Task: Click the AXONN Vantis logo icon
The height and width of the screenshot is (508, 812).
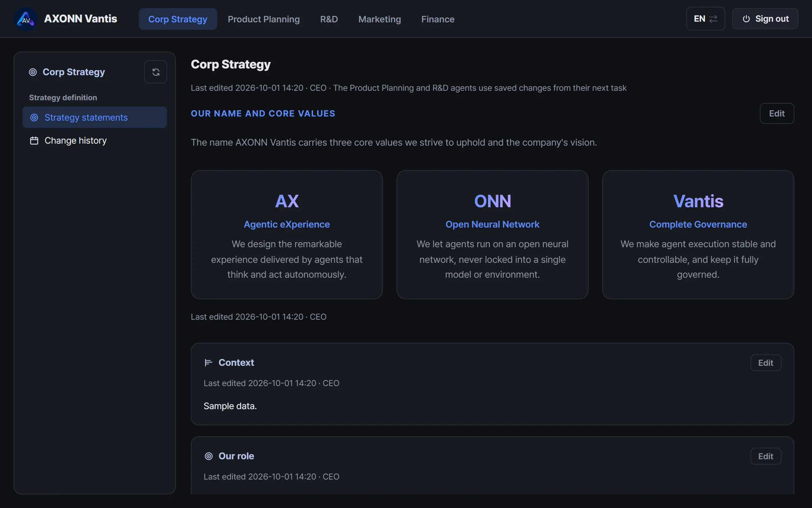Action: 26,19
